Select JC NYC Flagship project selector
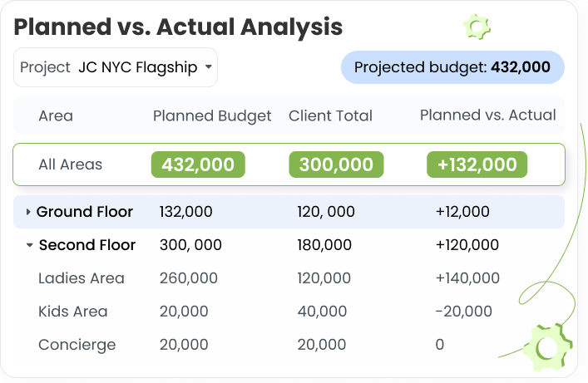Screen dimensions: 588x383 pos(116,67)
